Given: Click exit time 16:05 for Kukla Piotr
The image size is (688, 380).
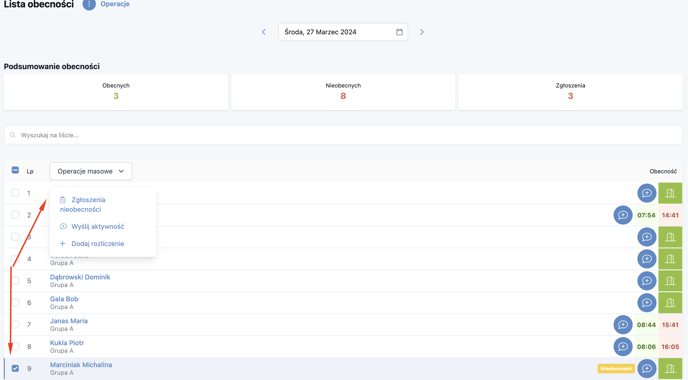Looking at the screenshot, I should pos(670,347).
